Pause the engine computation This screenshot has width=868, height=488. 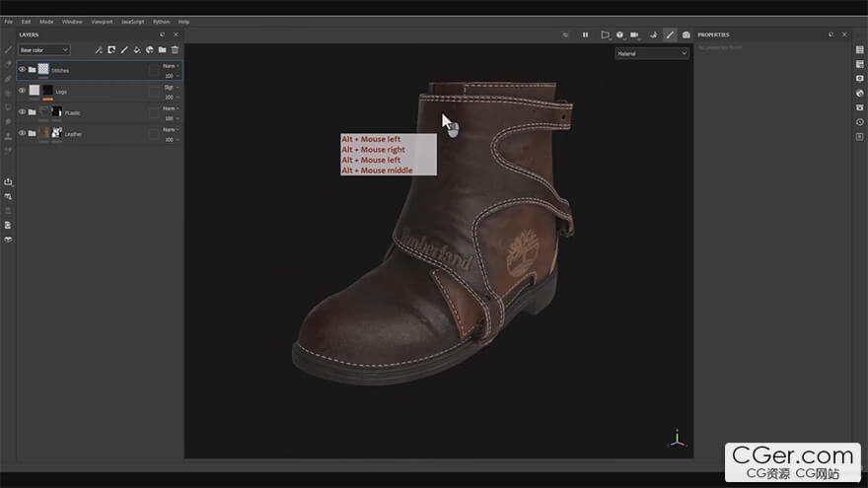click(585, 35)
